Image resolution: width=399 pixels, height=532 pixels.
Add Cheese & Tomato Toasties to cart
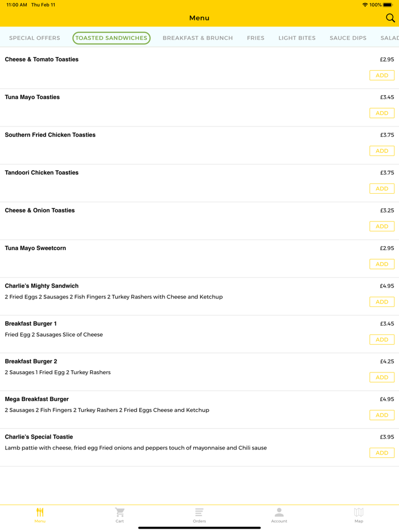point(382,75)
